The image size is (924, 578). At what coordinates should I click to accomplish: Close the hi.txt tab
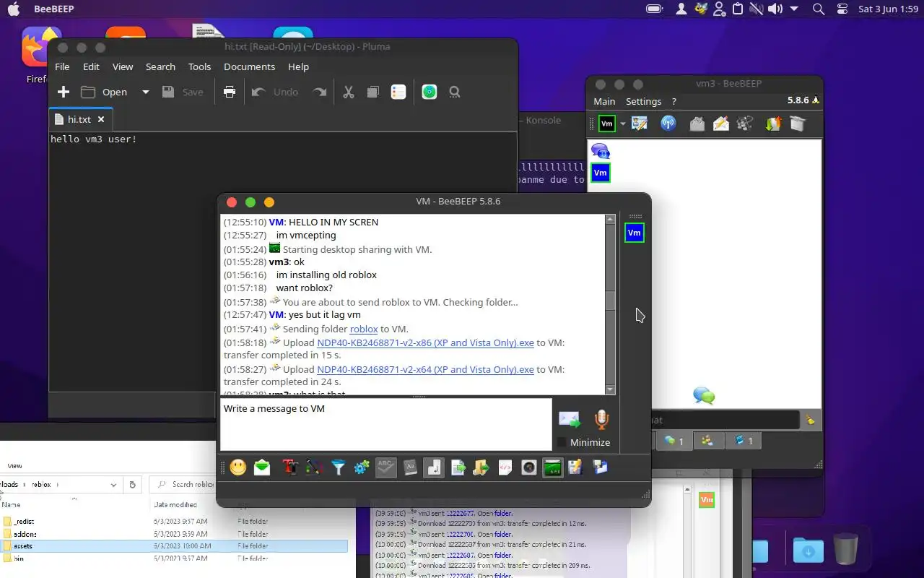101,119
